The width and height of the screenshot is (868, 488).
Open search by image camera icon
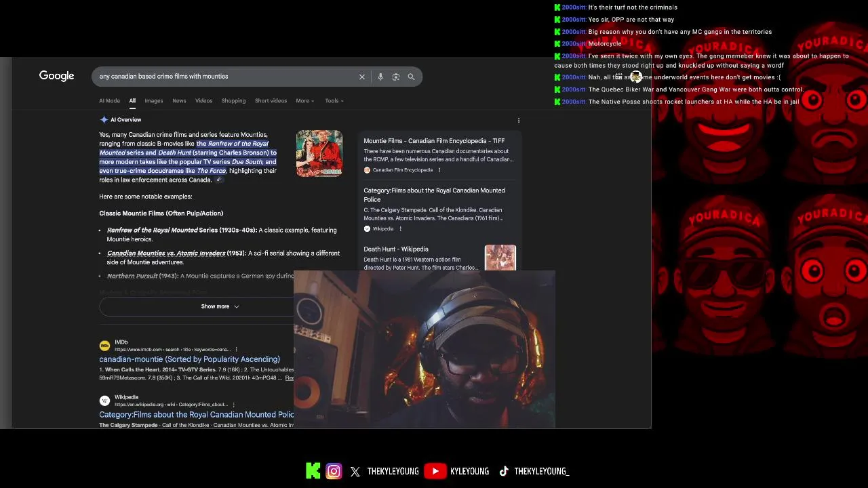pos(396,77)
